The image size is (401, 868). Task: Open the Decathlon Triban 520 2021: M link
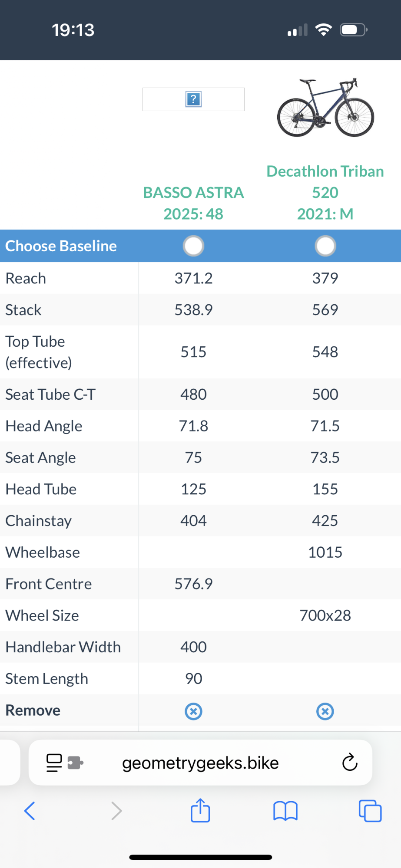click(325, 192)
